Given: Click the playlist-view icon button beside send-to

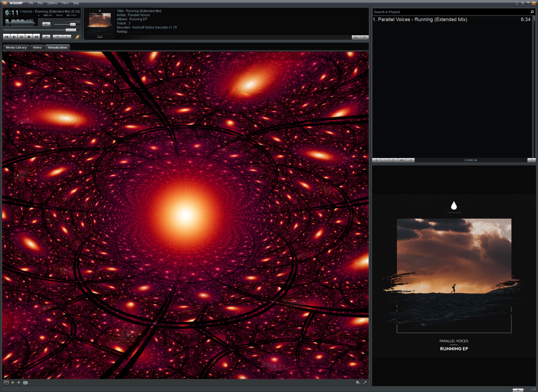Looking at the screenshot, I should point(364,37).
